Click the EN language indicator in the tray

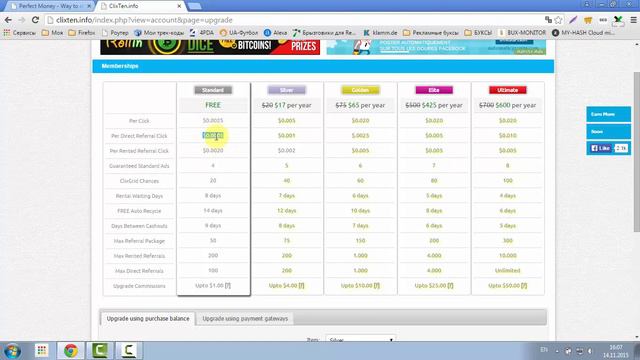click(x=544, y=350)
